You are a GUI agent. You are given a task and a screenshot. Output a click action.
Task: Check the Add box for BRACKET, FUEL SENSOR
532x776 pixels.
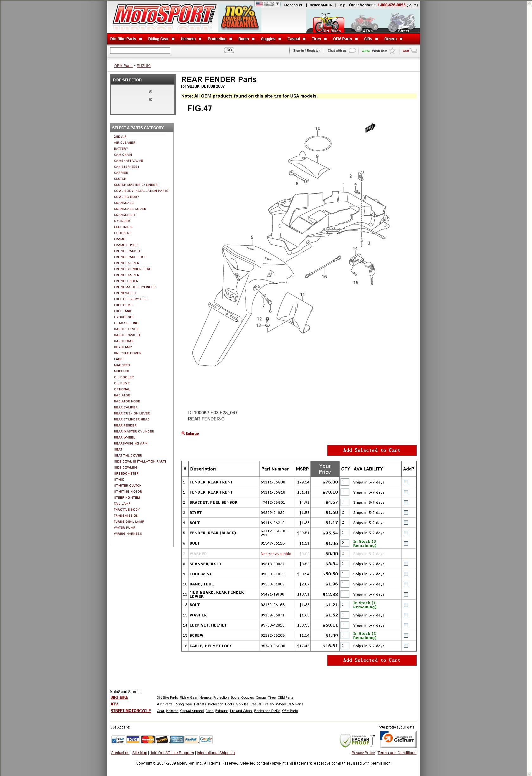(406, 502)
